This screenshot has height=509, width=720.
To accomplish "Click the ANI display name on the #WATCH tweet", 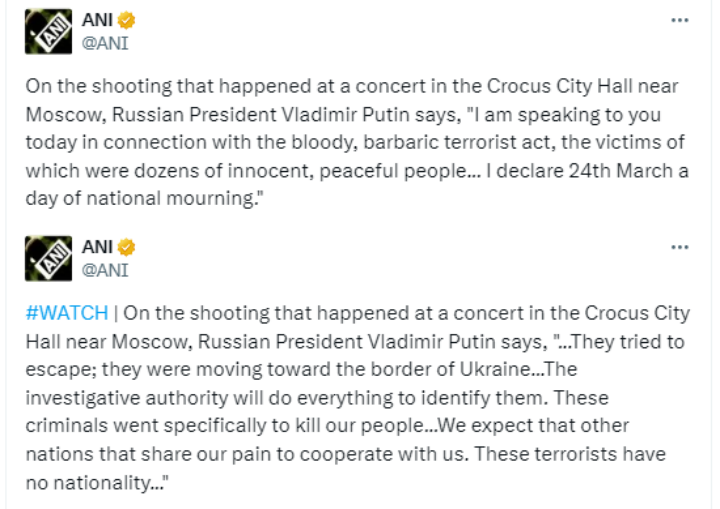I will click(x=97, y=247).
